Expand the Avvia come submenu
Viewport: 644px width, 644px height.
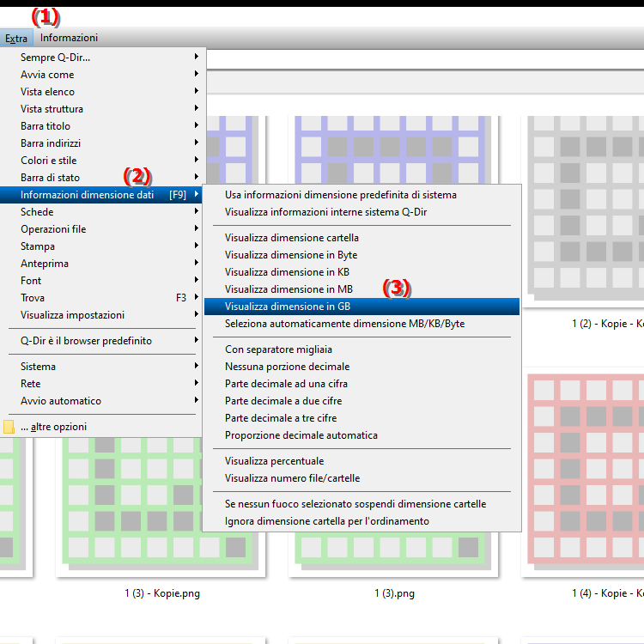tap(100, 75)
